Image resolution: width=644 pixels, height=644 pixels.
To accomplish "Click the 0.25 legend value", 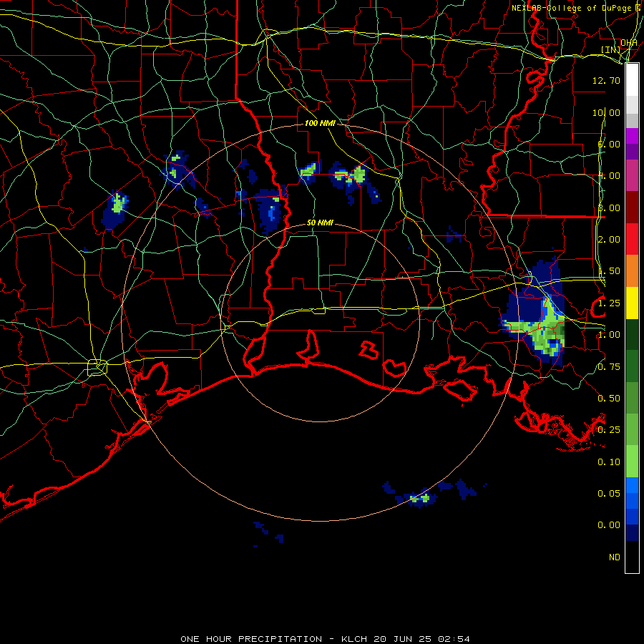I will point(608,430).
